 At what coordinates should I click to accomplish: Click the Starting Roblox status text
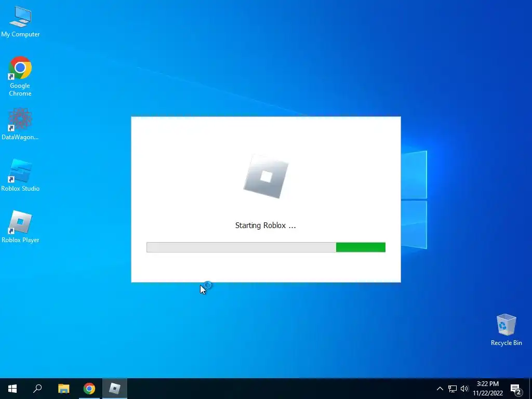265,225
